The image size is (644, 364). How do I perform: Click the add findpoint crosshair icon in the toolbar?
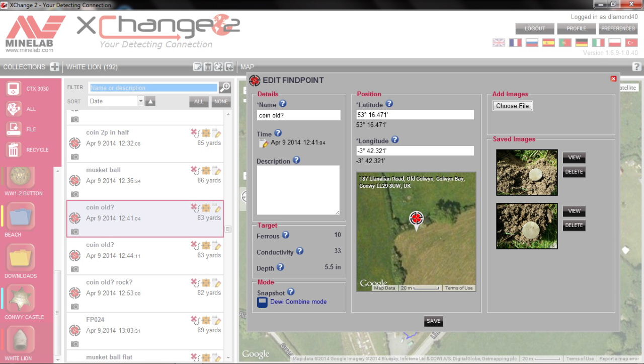tap(218, 67)
